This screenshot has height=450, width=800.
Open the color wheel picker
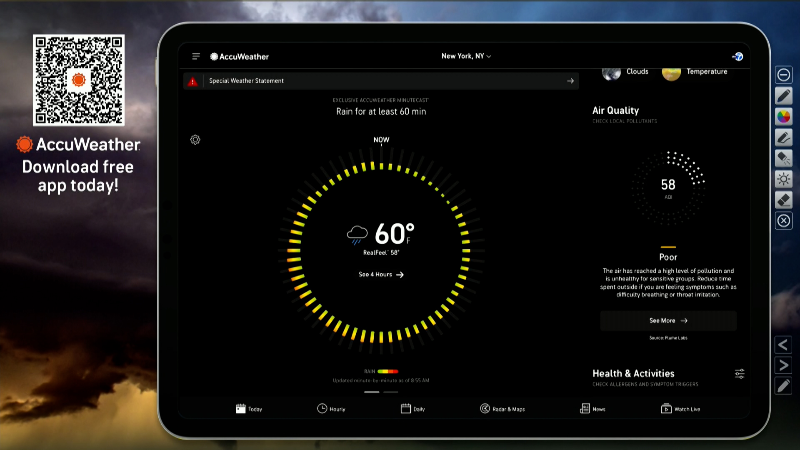coord(784,116)
